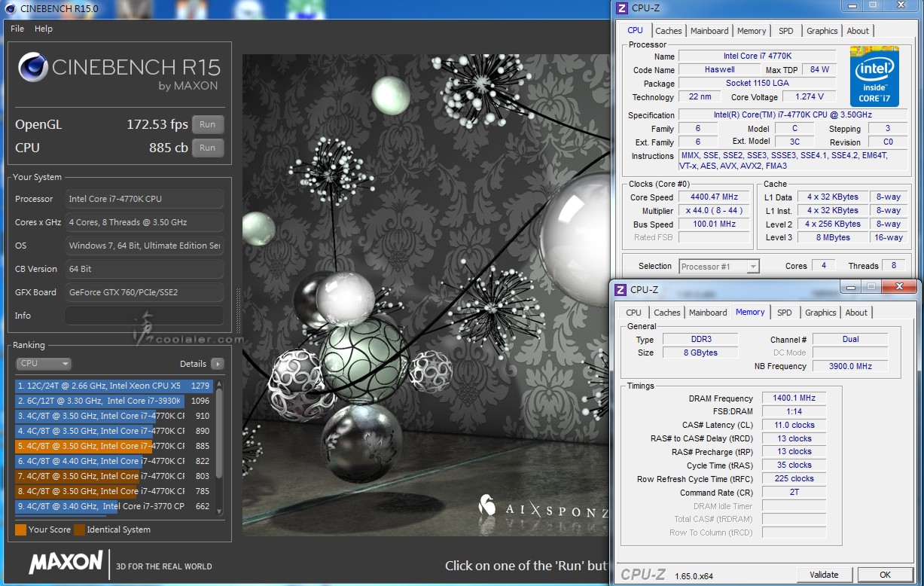Image resolution: width=924 pixels, height=586 pixels.
Task: Run the CPU benchmark
Action: click(208, 148)
